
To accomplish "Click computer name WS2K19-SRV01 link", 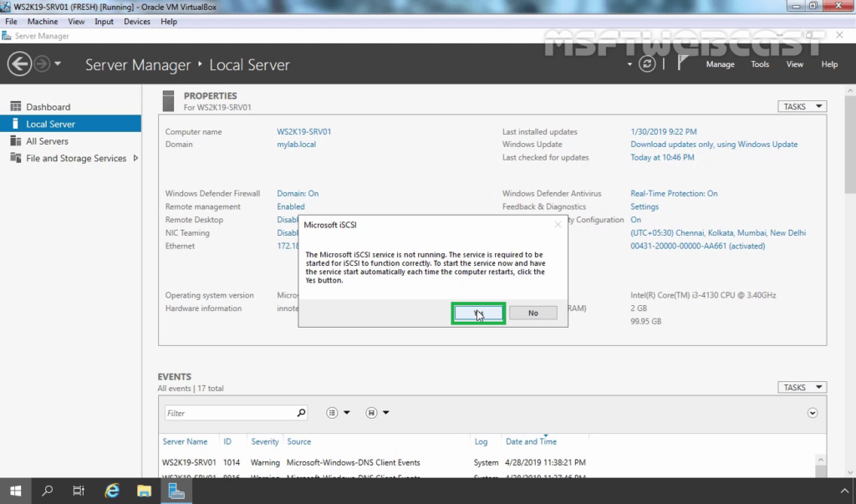I will 303,131.
